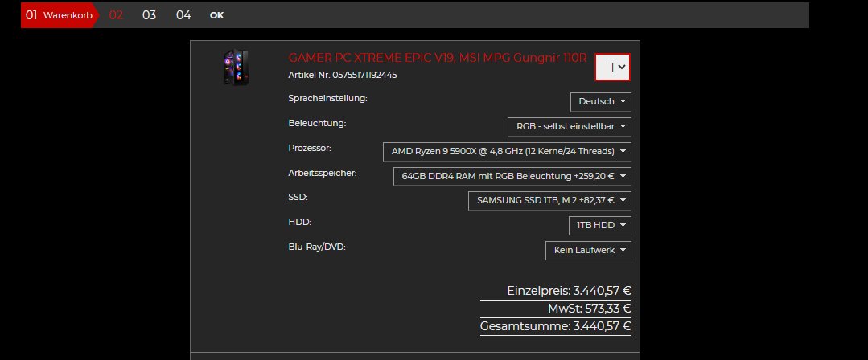Click the Prozessor label

(310, 148)
